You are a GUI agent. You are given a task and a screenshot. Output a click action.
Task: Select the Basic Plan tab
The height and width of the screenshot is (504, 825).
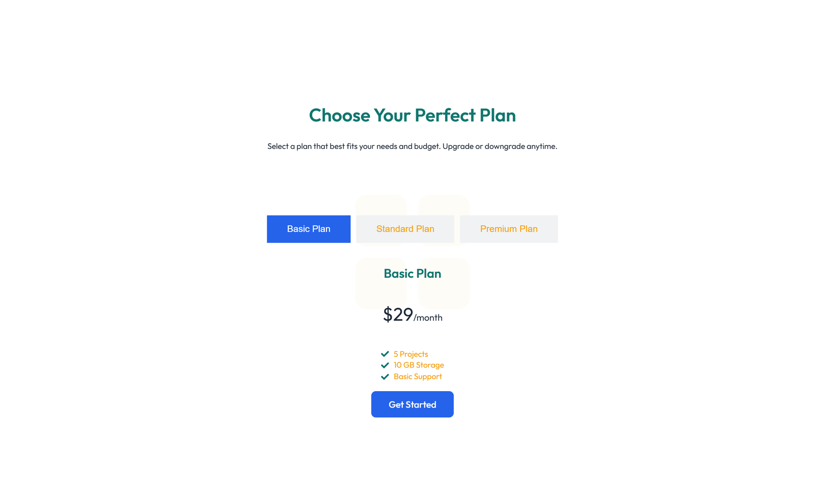pos(308,229)
